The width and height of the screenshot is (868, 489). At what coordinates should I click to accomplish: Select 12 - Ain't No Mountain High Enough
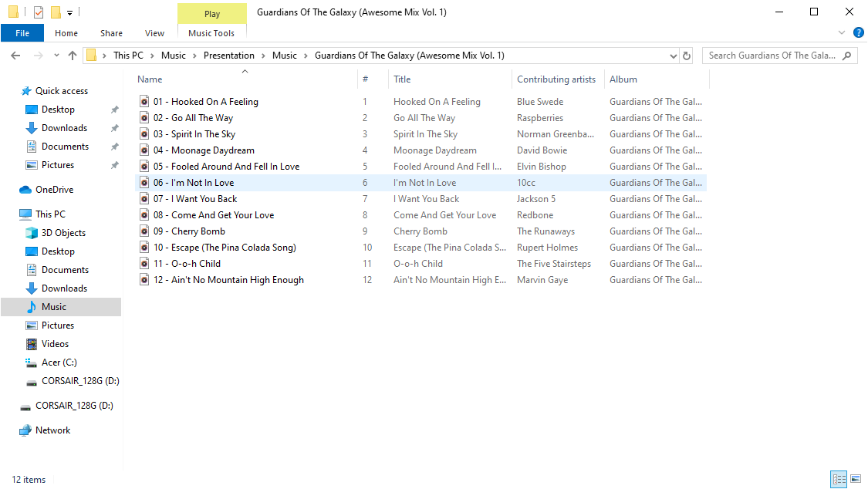point(228,279)
